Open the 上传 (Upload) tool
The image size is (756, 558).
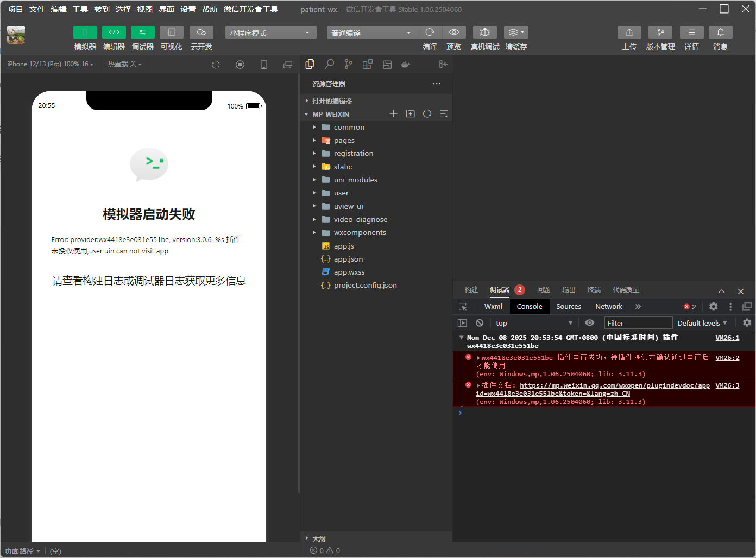(629, 37)
